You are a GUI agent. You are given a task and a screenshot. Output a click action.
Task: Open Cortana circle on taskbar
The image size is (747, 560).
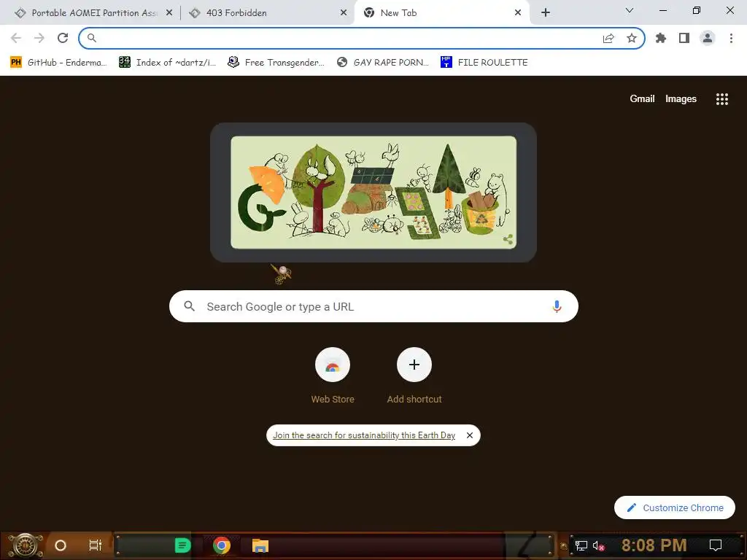pos(61,545)
